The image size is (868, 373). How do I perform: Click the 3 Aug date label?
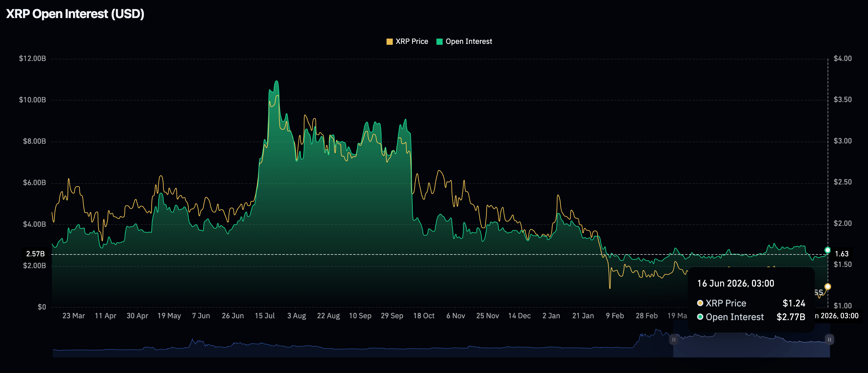point(296,316)
